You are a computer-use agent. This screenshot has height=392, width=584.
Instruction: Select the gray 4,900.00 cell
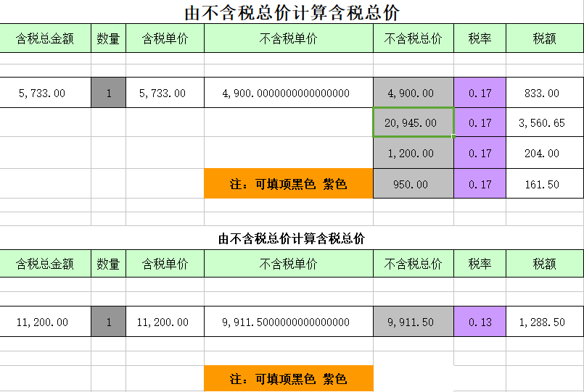coord(414,93)
